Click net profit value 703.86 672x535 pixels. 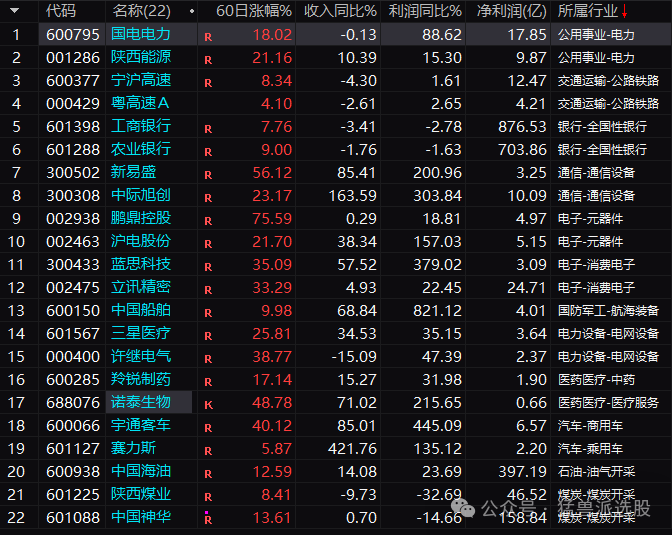click(x=522, y=150)
